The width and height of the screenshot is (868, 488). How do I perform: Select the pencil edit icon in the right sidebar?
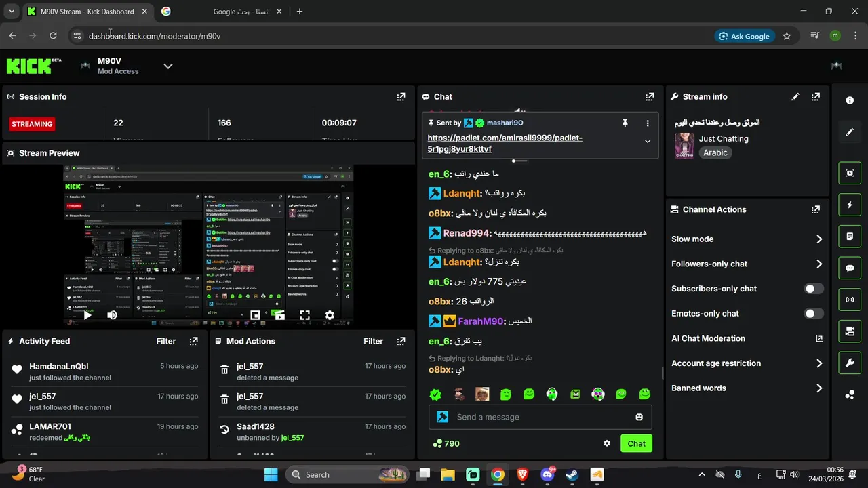tap(850, 132)
